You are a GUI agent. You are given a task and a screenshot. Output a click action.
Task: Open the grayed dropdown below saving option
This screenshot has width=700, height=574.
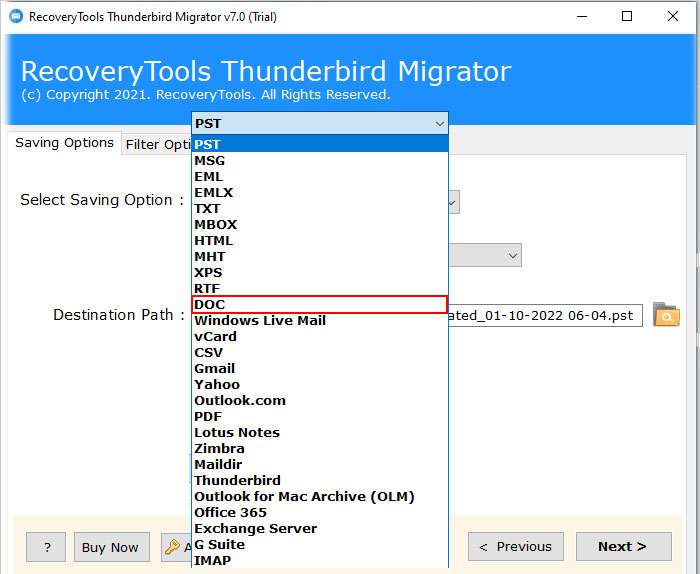(485, 255)
